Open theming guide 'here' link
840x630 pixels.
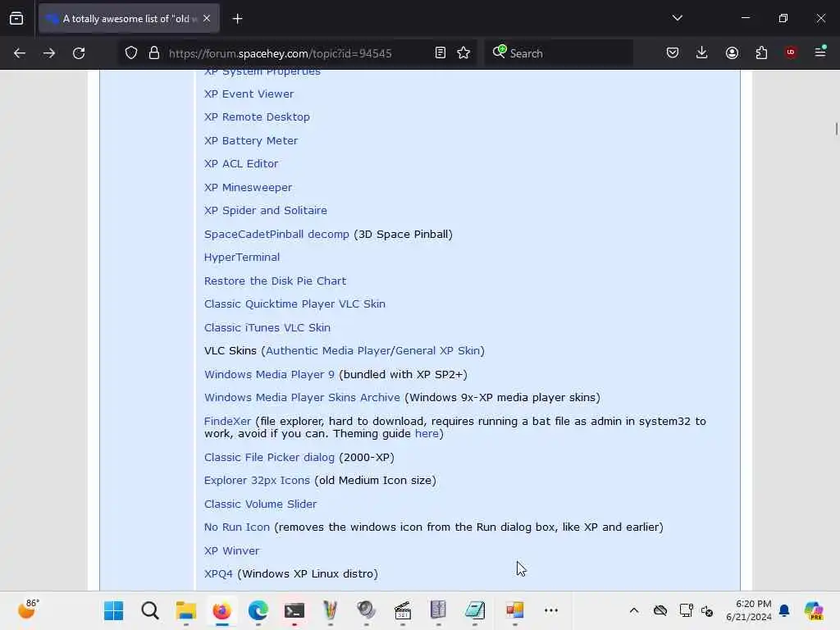427,433
